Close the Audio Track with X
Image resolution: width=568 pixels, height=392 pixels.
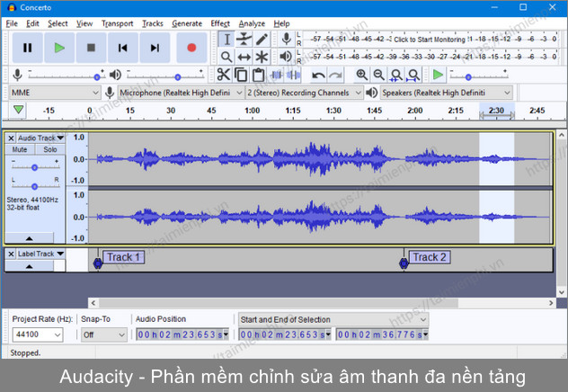11,138
